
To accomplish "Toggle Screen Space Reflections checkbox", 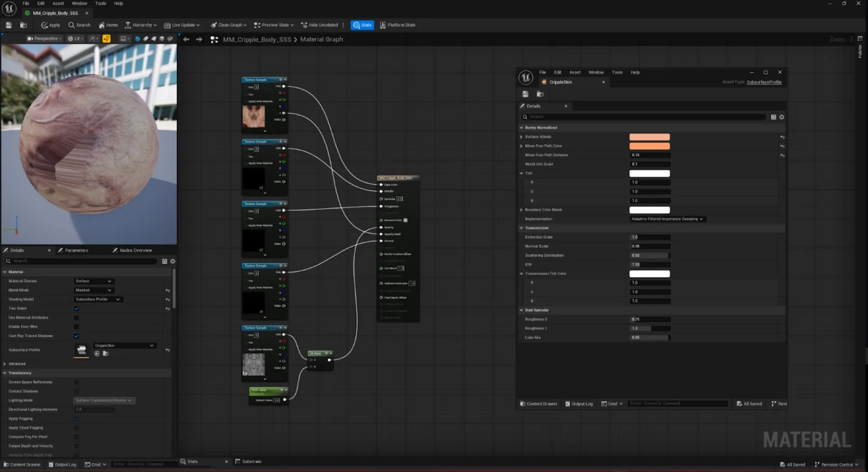I will click(x=76, y=382).
